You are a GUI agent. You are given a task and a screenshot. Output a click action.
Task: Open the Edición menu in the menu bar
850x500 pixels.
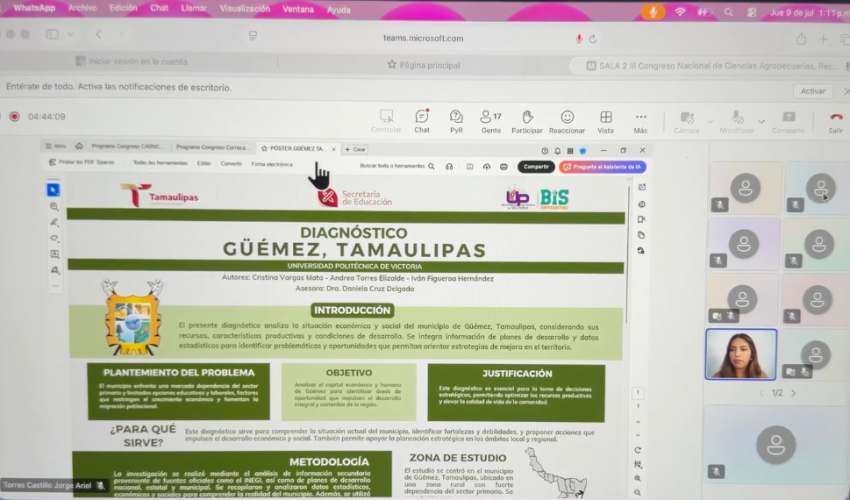(x=123, y=8)
